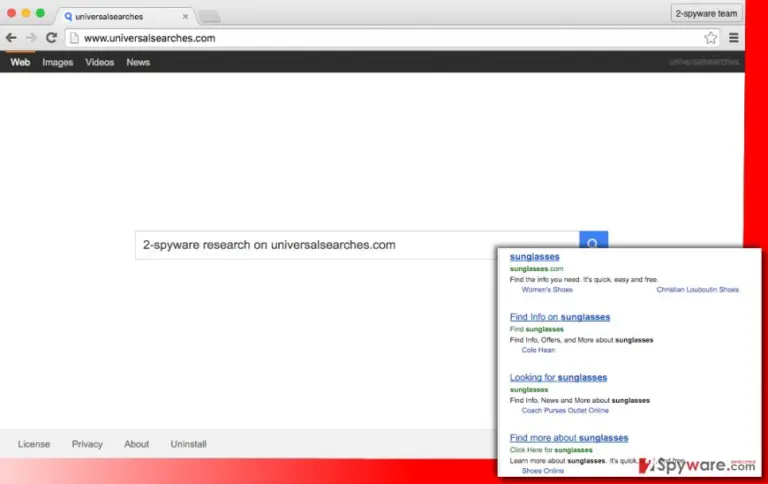The image size is (768, 484).
Task: Focus the universalsearches search input field
Action: tap(357, 245)
